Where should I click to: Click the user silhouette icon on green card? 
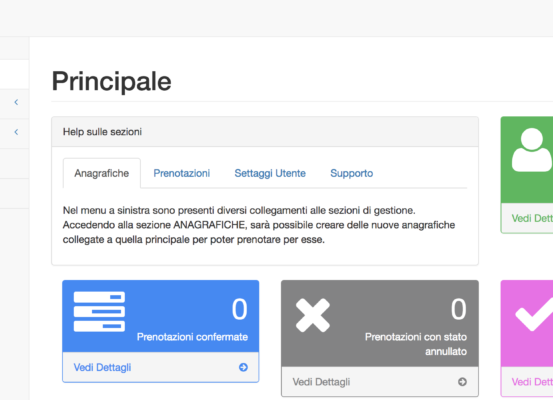[532, 150]
